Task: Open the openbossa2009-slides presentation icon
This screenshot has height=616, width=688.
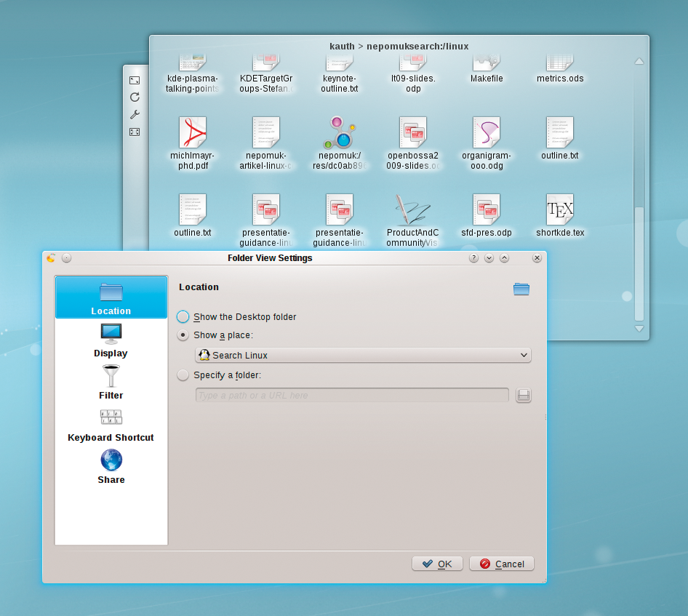Action: (413, 132)
